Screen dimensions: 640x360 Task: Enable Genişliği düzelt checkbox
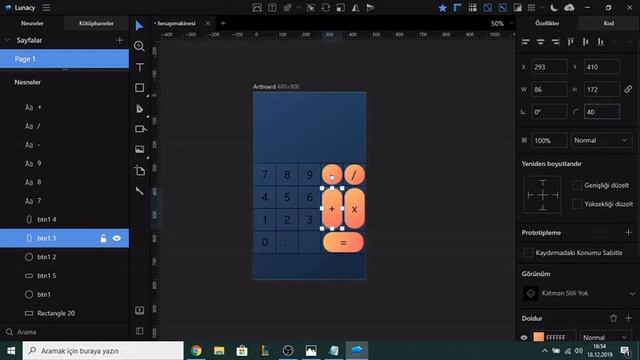(577, 185)
